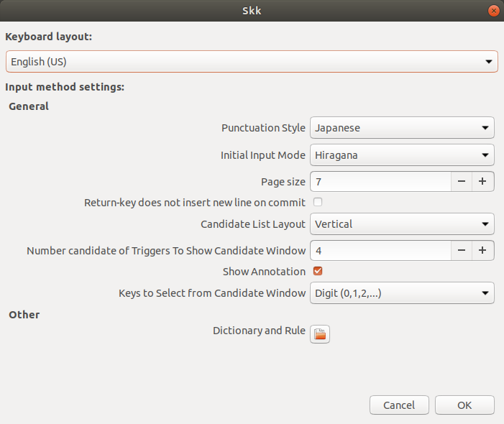Screen dimensions: 504x424
Task: Open the Dictionary and Rule folder button
Action: point(320,334)
